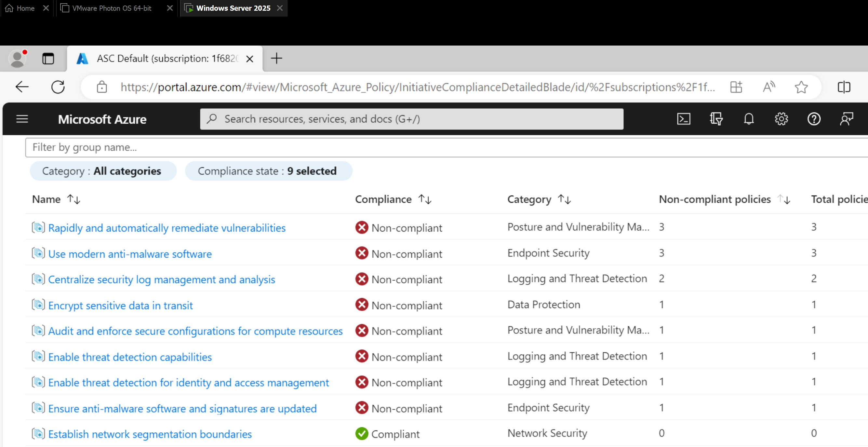Click Compliant status of network segmentation row
The image size is (868, 447).
(x=388, y=434)
